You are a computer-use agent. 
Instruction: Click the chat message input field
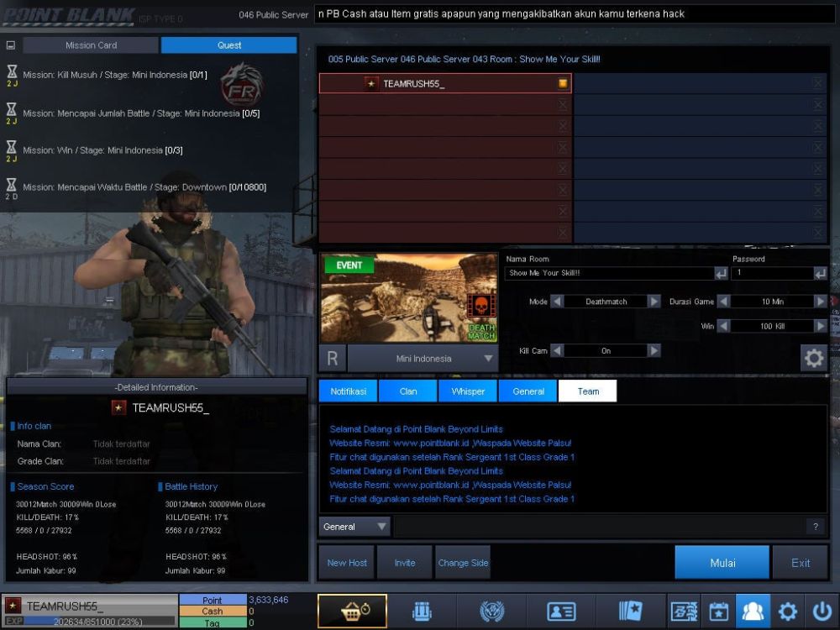[x=598, y=528]
